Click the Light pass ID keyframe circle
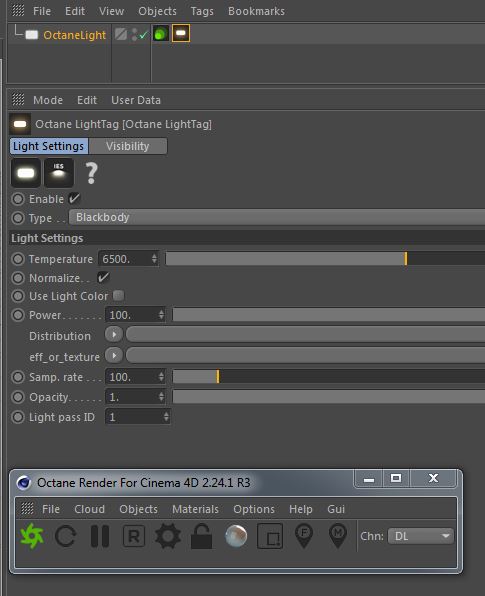The image size is (485, 596). coord(18,417)
